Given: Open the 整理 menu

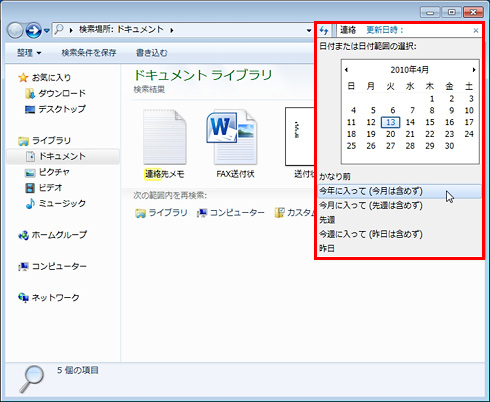Looking at the screenshot, I should [x=29, y=53].
